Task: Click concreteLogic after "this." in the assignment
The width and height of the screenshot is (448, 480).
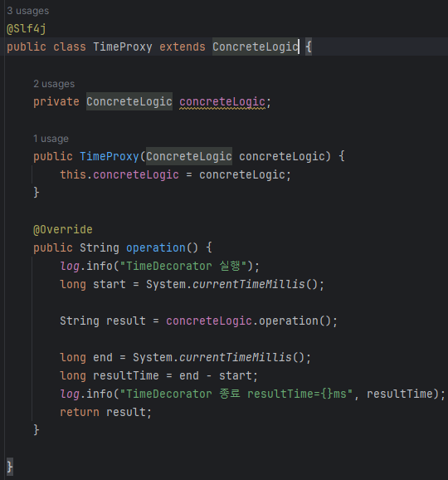Action: click(x=136, y=174)
